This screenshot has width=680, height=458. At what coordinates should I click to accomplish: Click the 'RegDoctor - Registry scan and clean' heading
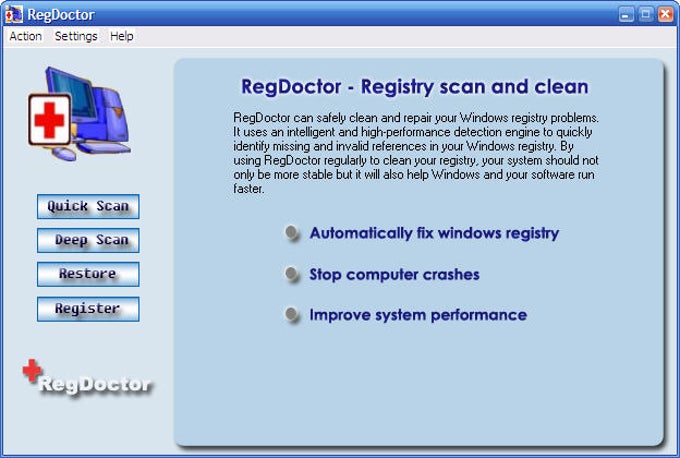pos(415,87)
